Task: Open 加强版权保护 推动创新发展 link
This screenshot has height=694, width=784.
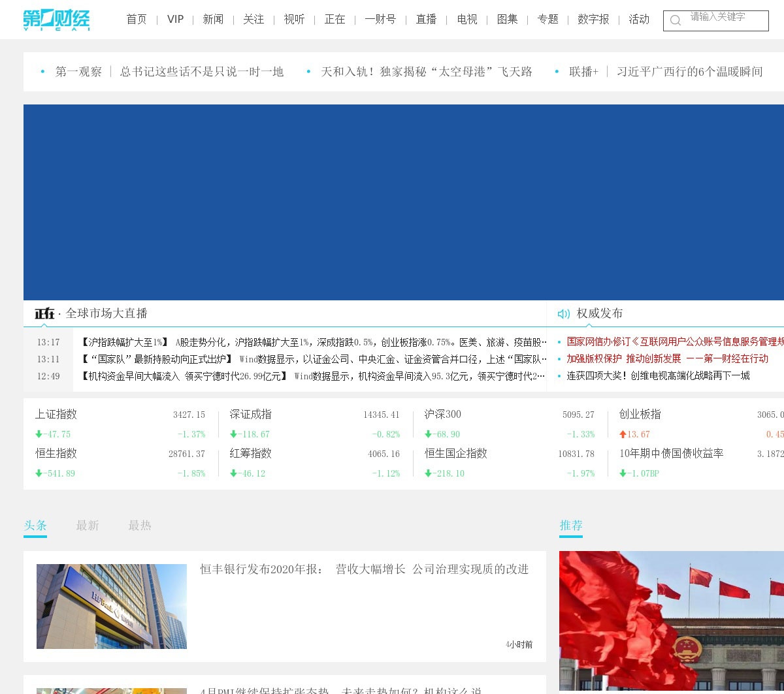Action: click(x=667, y=358)
